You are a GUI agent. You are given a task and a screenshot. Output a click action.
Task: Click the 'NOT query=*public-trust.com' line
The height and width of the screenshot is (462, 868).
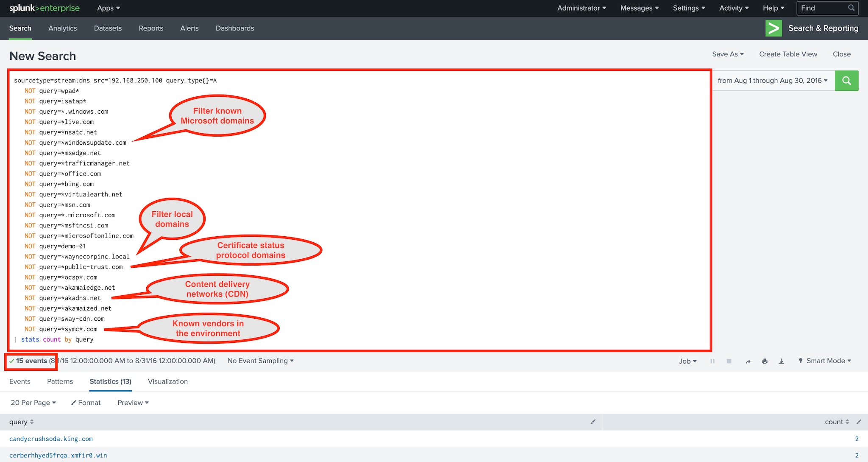[74, 267]
